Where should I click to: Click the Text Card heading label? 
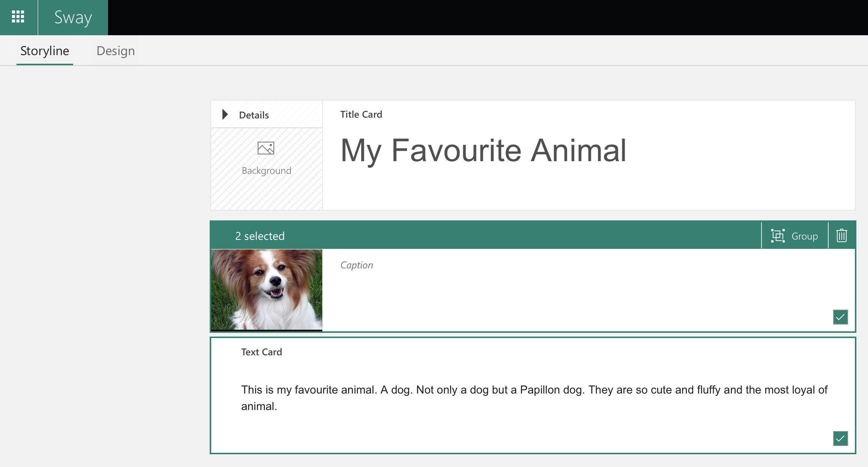point(261,352)
